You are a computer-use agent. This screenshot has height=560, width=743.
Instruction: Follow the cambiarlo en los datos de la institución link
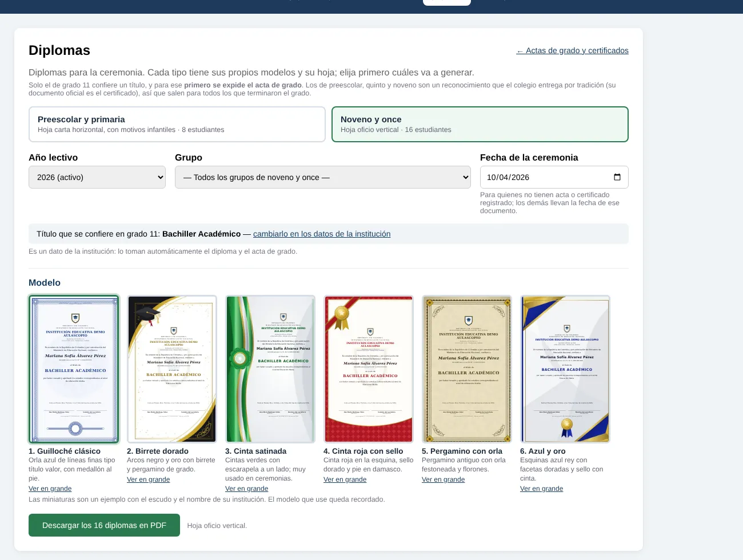(x=322, y=234)
